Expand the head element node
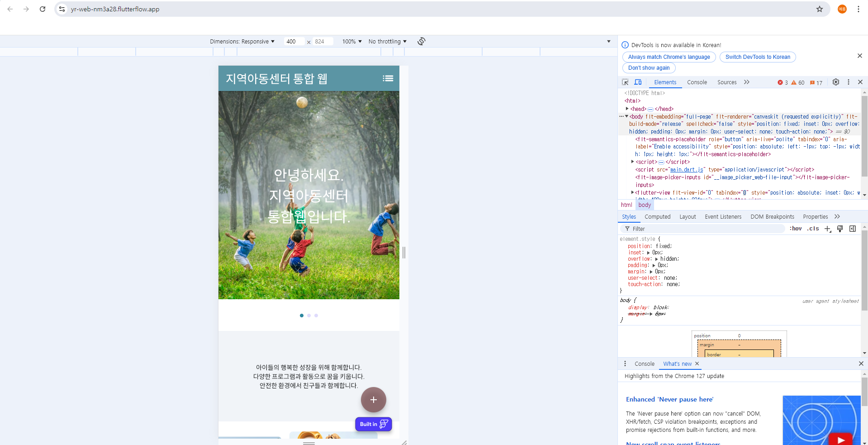Image resolution: width=868 pixels, height=445 pixels. (627, 109)
